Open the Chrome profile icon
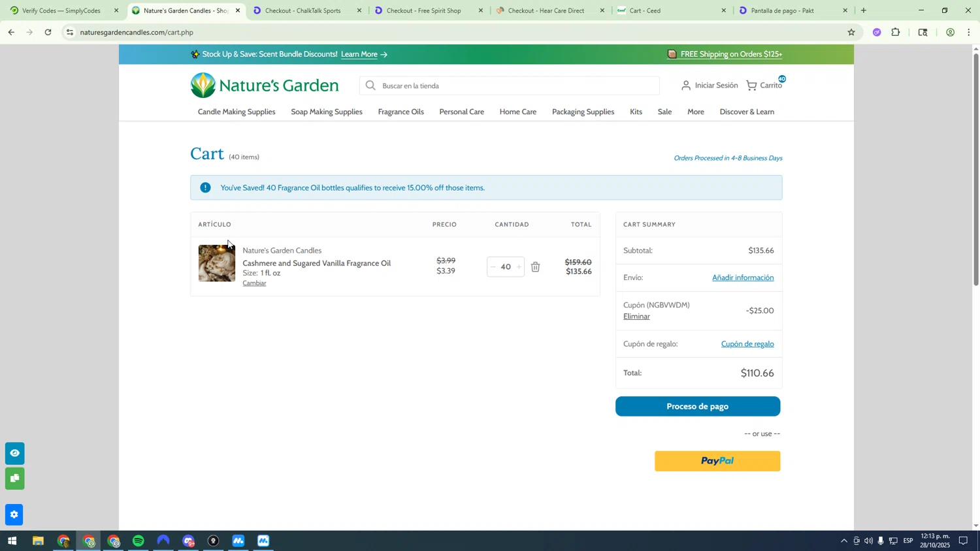This screenshot has width=980, height=551. point(950,32)
